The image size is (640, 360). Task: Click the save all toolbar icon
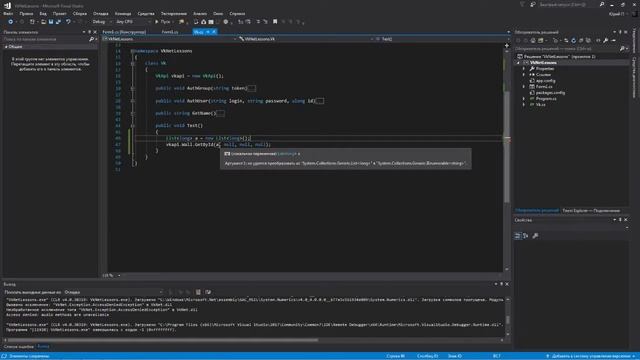point(58,22)
